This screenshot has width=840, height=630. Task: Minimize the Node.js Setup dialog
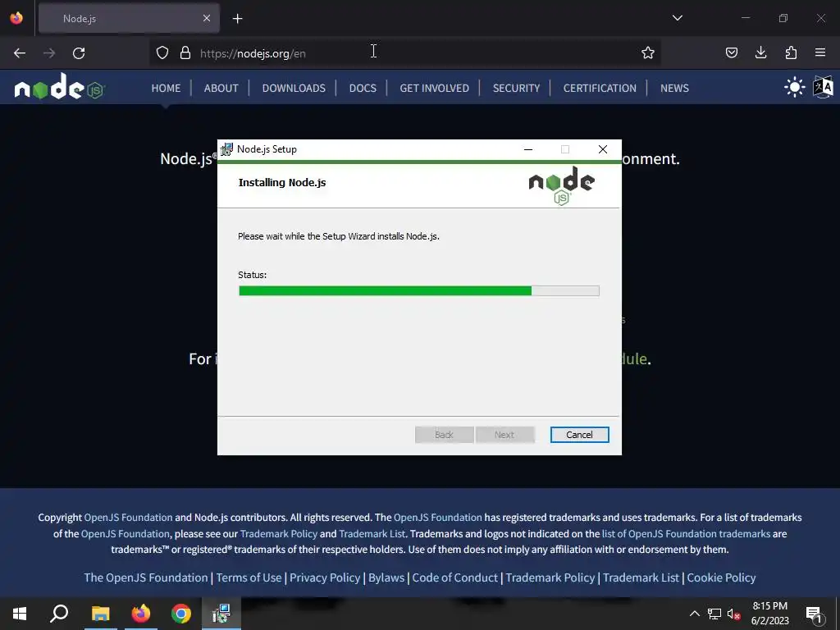[528, 149]
